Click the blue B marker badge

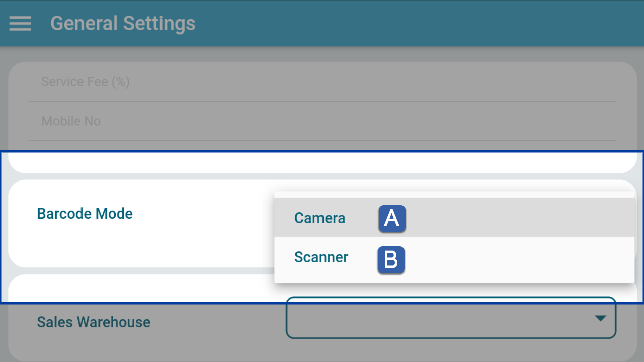pos(391,260)
